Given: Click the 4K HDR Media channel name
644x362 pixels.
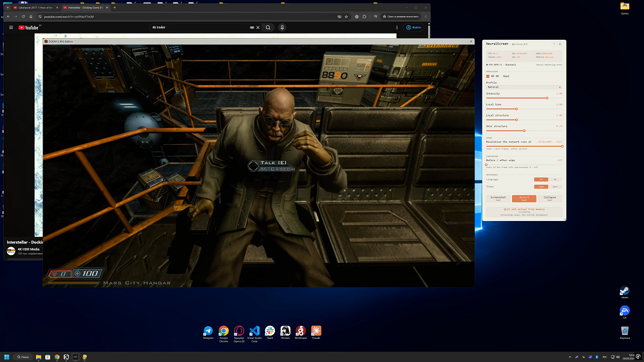Looking at the screenshot, I should click(x=28, y=249).
